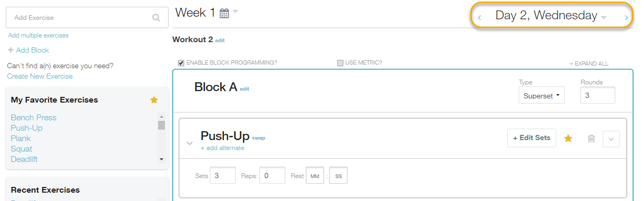
Task: Open the Week 1 calendar icon
Action: (x=224, y=14)
